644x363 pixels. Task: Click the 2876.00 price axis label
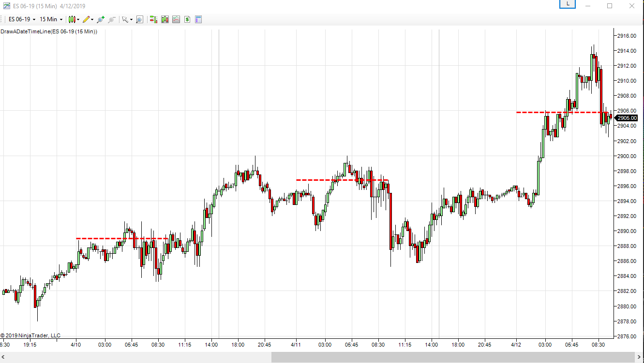pos(627,336)
